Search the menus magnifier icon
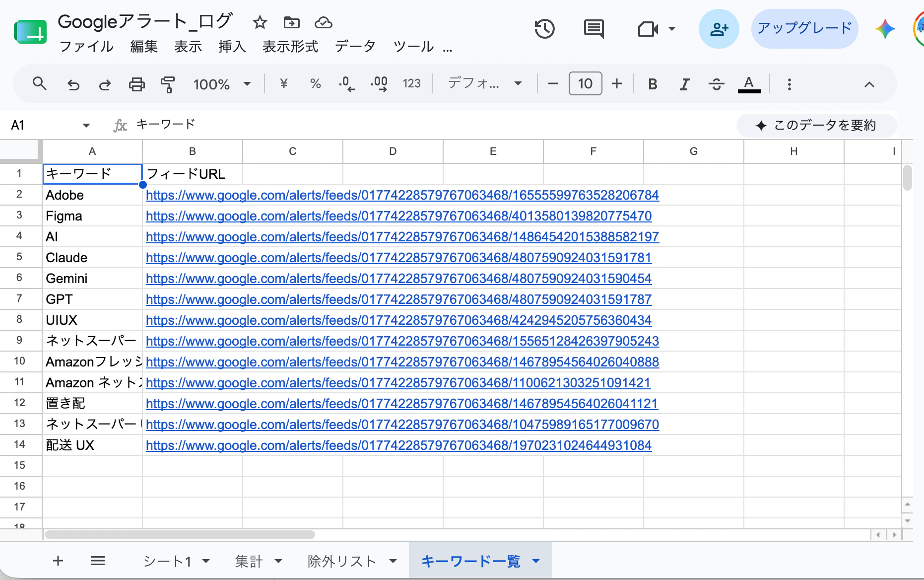The image size is (924, 580). (39, 83)
